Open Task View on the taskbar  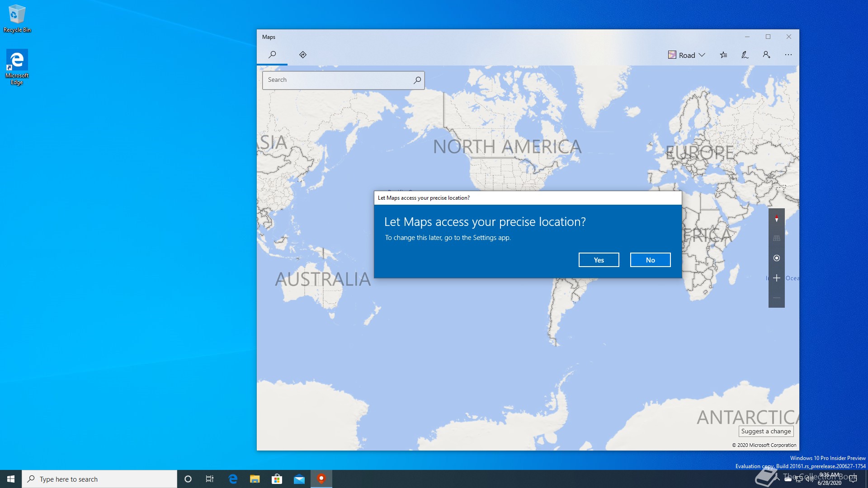tap(210, 479)
